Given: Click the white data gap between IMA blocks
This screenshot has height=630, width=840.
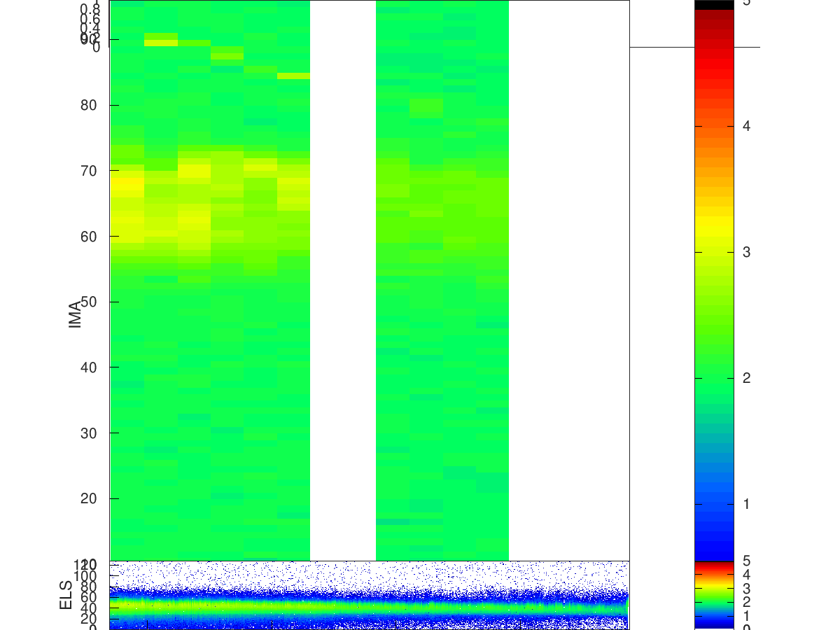Looking at the screenshot, I should point(343,280).
